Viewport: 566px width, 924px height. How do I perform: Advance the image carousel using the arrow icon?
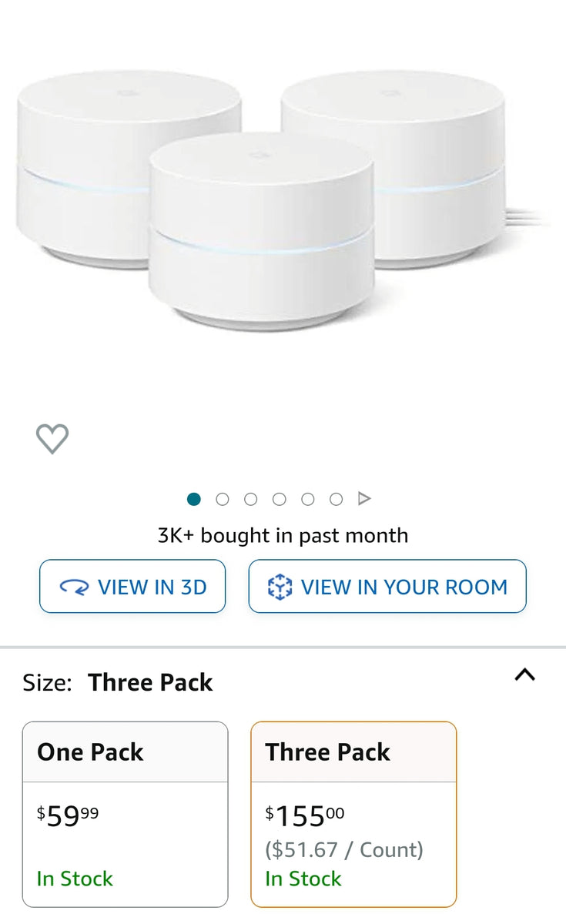(x=364, y=498)
